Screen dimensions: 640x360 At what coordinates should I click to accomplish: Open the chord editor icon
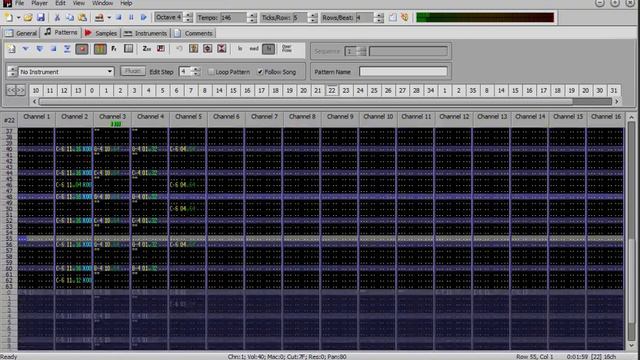pos(161,49)
